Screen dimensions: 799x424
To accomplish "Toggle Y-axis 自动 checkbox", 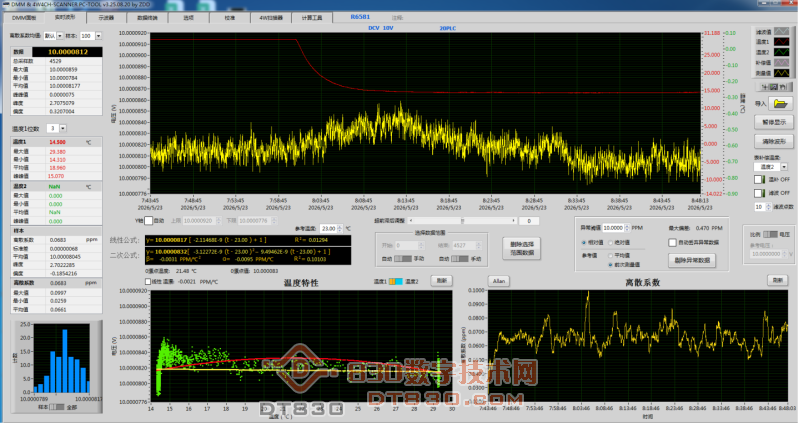I will [x=148, y=221].
